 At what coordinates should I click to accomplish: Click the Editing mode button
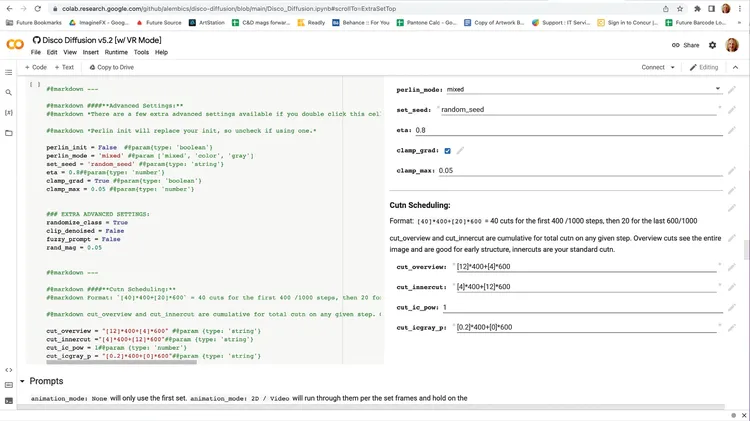pyautogui.click(x=704, y=67)
